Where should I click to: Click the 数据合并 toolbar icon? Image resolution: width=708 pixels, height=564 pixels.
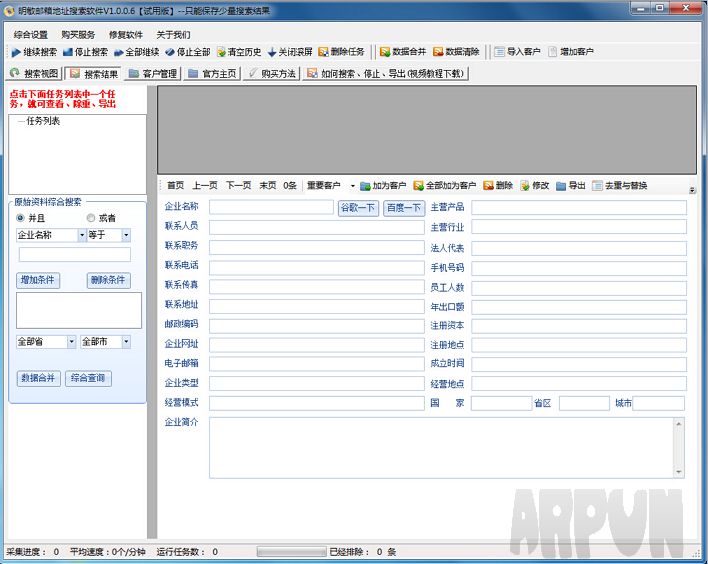point(385,52)
